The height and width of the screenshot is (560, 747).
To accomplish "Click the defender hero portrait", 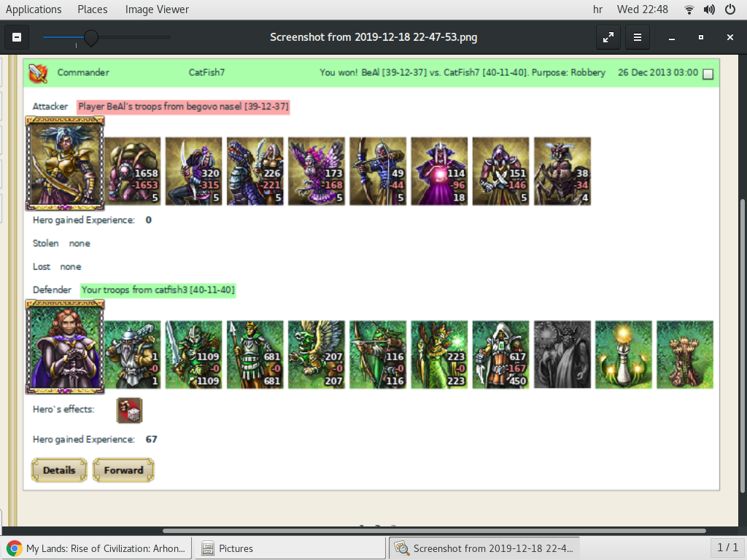I will 65,345.
